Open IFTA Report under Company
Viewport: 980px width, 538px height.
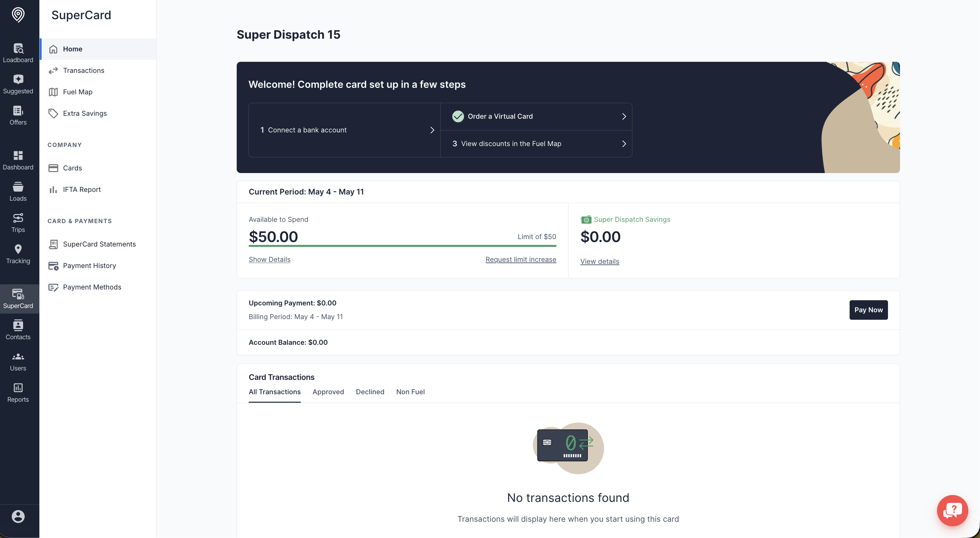(98, 190)
